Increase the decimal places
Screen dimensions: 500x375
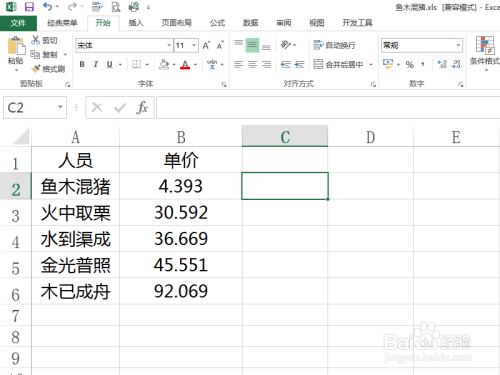442,64
